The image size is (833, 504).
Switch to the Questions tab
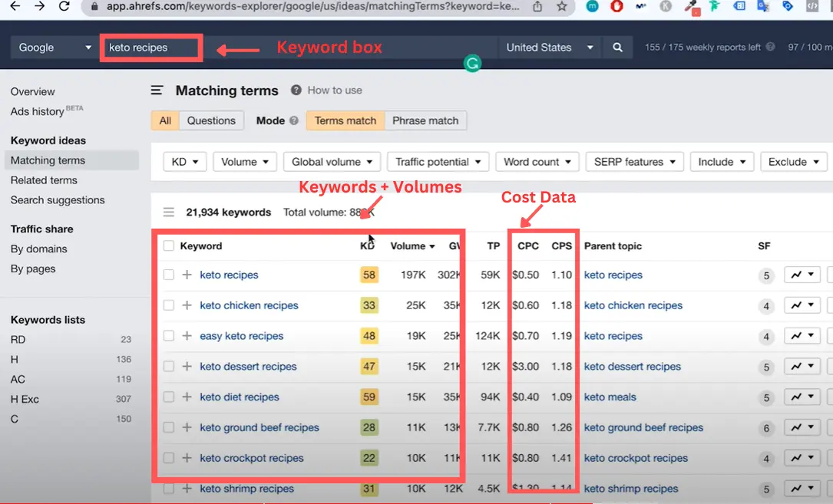(x=211, y=120)
